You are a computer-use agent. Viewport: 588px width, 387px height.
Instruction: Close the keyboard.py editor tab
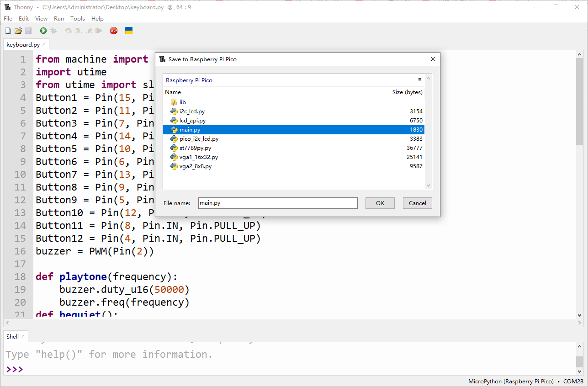pos(44,44)
